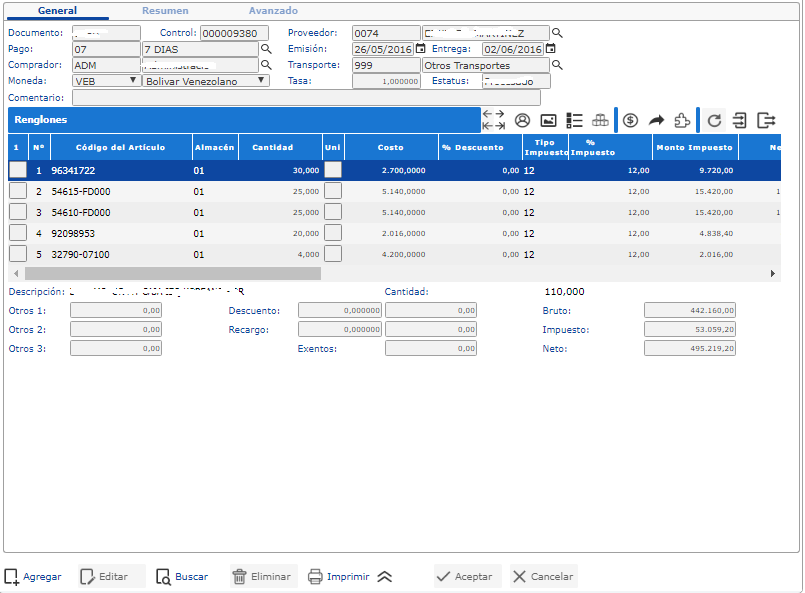805x593 pixels.
Task: Click the refresh circular arrow icon
Action: coord(714,120)
